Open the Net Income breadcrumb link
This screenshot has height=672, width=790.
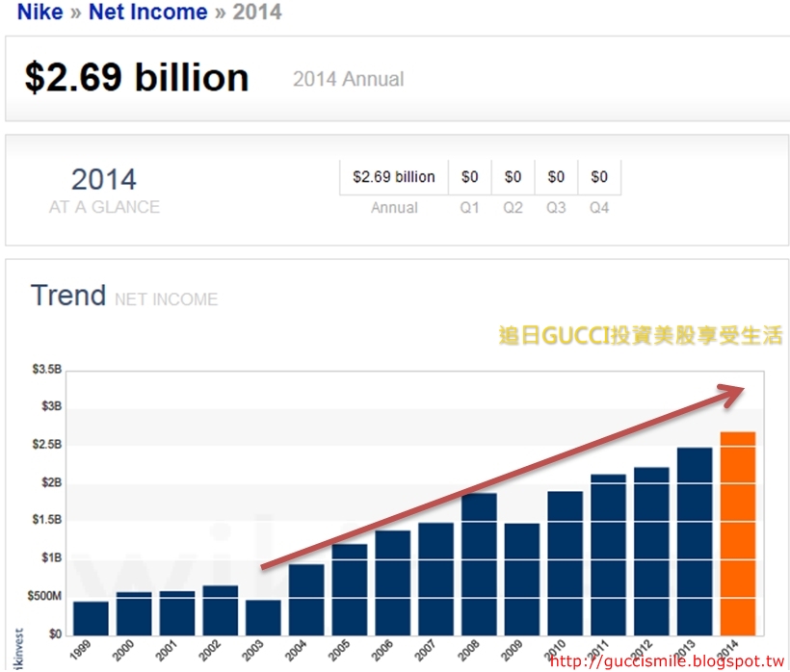[148, 12]
